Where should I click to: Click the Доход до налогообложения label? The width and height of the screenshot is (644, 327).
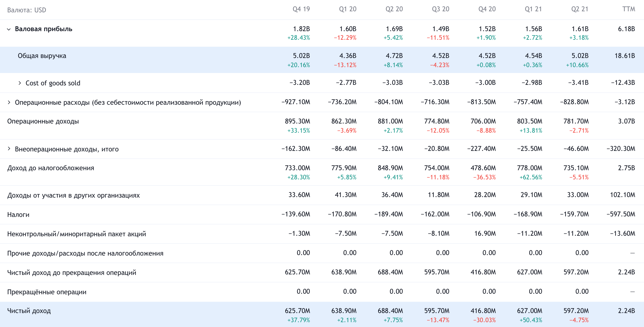click(x=51, y=168)
